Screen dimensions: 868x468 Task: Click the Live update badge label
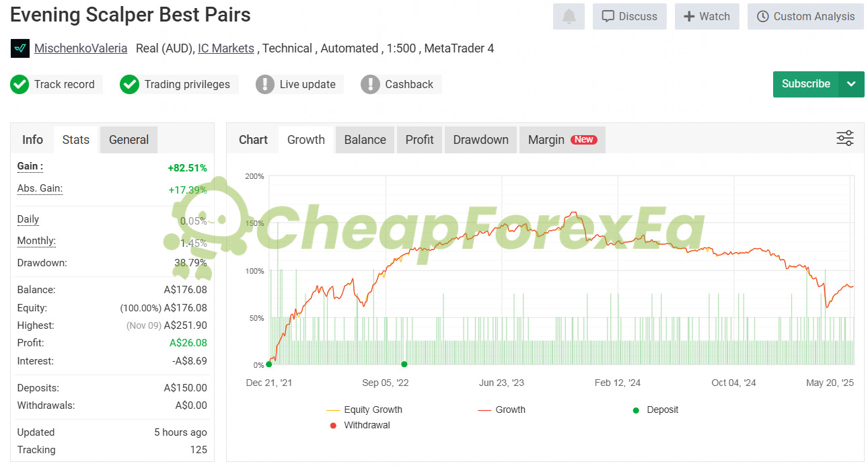[308, 85]
